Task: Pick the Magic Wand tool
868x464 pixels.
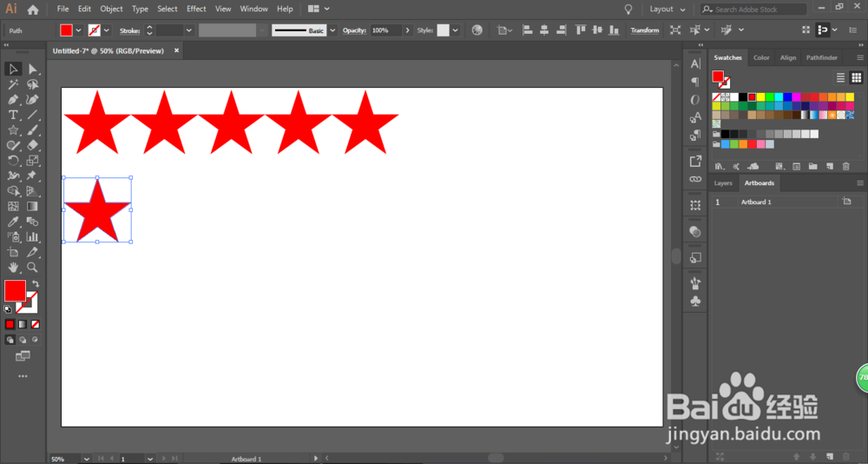Action: (x=13, y=84)
